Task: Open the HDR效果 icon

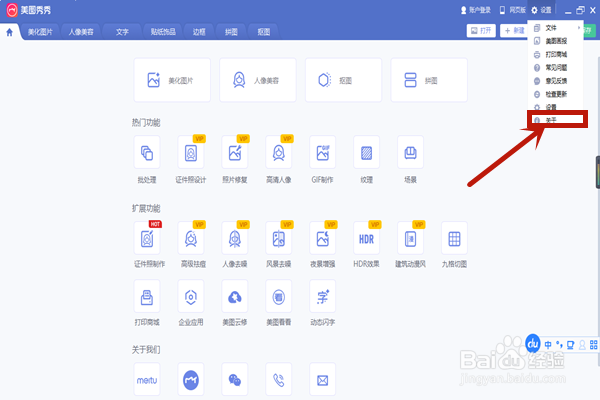Action: click(367, 238)
